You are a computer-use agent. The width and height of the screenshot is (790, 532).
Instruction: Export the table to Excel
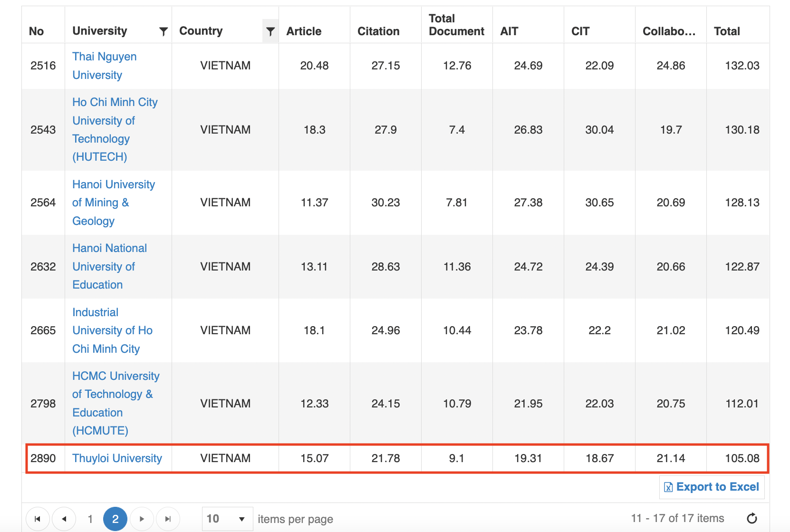pos(712,487)
